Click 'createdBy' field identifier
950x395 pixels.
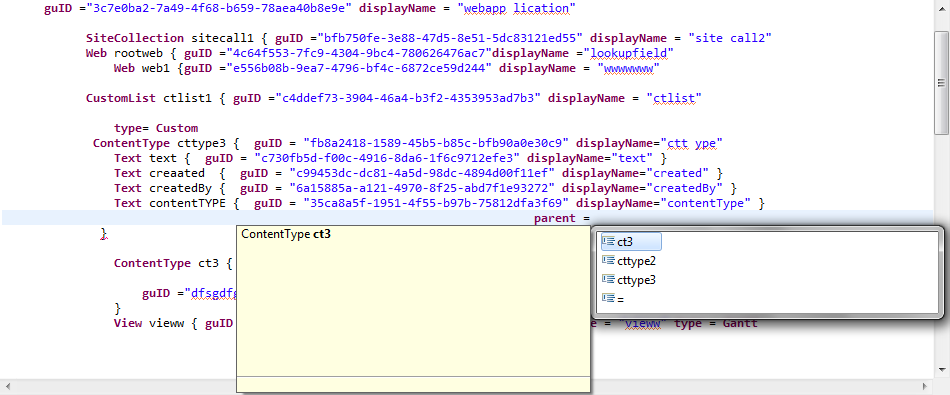pyautogui.click(x=181, y=188)
